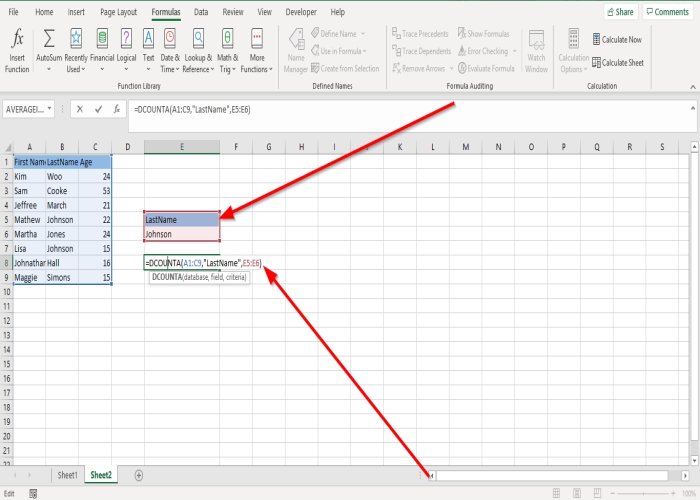Screen dimensions: 700x500
Task: Click Error Checking
Action: tap(483, 51)
